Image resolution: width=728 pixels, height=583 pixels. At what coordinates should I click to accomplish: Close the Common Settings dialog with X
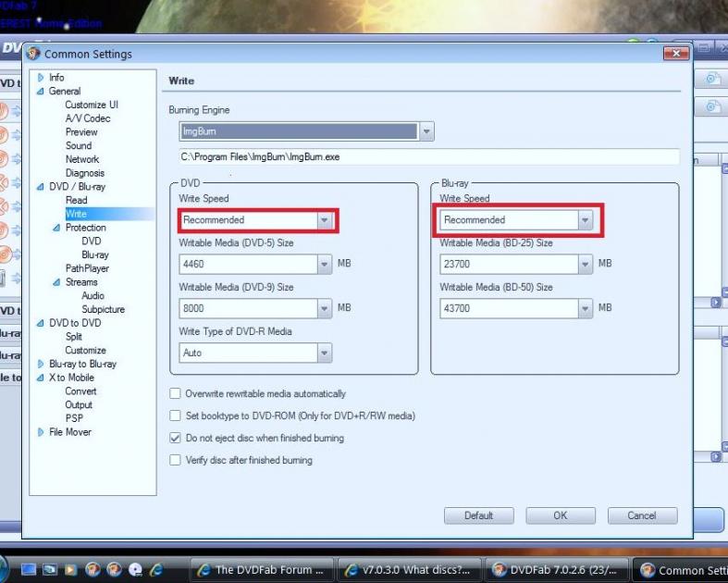[676, 54]
